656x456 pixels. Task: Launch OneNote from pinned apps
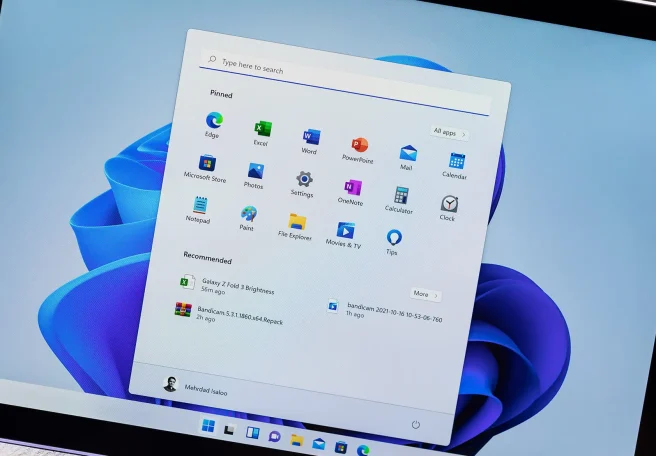pyautogui.click(x=352, y=192)
